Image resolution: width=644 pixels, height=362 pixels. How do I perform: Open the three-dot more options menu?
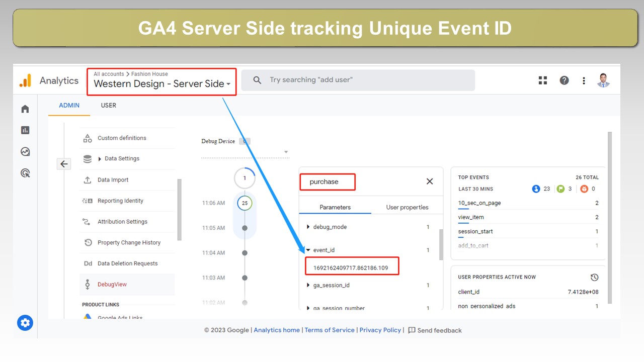coord(584,80)
